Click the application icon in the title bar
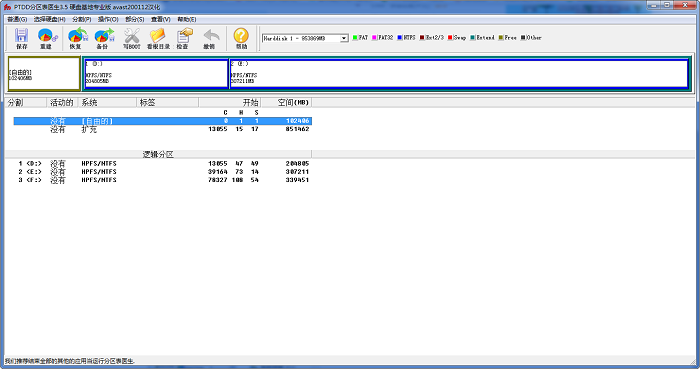 click(7, 7)
